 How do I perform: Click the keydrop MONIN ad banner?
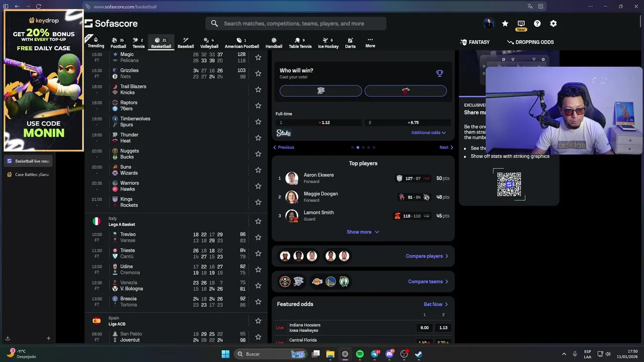(x=44, y=80)
